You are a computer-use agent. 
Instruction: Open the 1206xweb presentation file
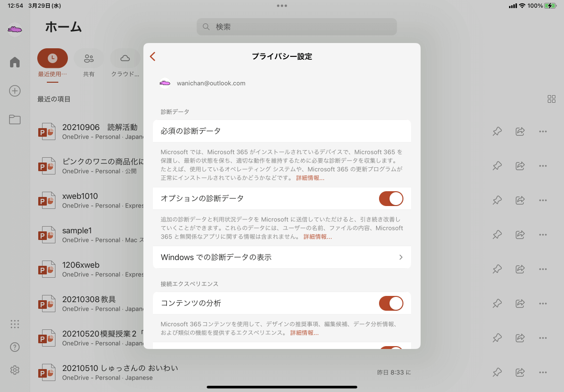coord(81,265)
